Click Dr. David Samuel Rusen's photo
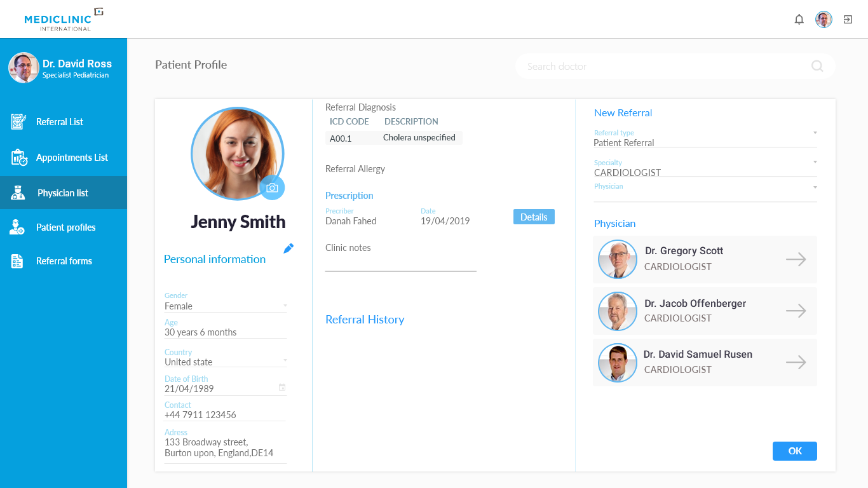This screenshot has width=868, height=488. pyautogui.click(x=618, y=363)
